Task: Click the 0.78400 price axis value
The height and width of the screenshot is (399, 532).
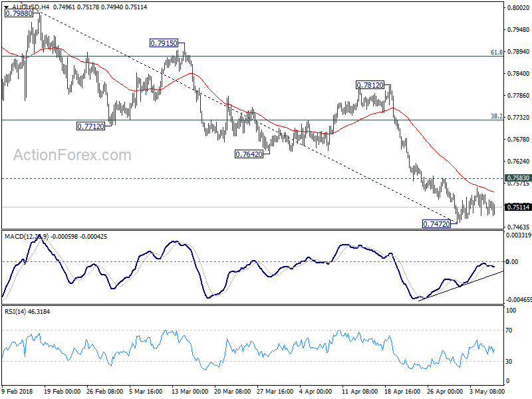Action: click(518, 73)
